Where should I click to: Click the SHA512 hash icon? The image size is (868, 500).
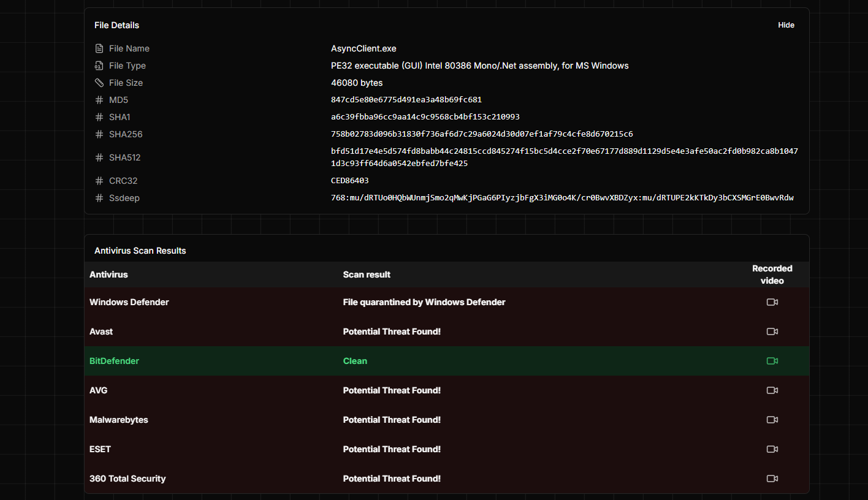(x=99, y=157)
